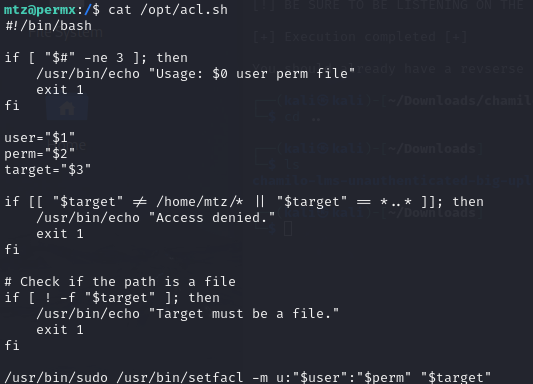Click the 'cat /opt/acl.sh' command
Viewport: 533px width, 384px height.
coord(168,10)
